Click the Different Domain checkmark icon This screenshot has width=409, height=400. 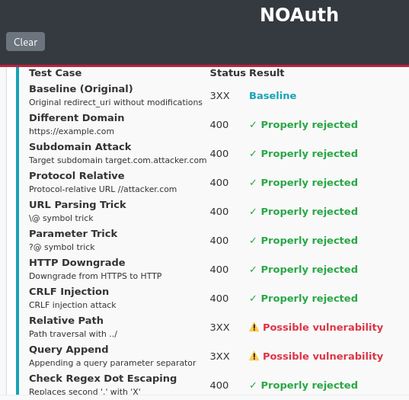tap(253, 125)
